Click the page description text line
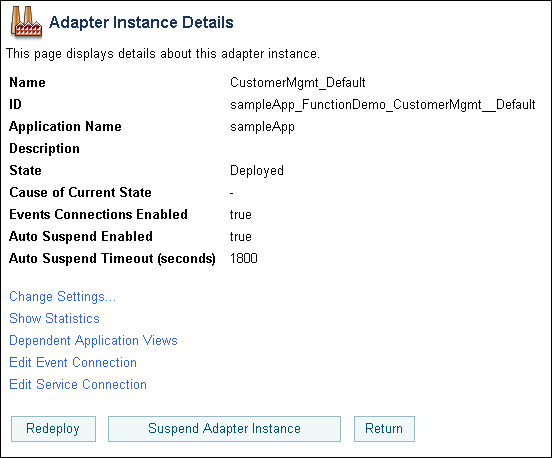The image size is (552, 458). tap(163, 54)
